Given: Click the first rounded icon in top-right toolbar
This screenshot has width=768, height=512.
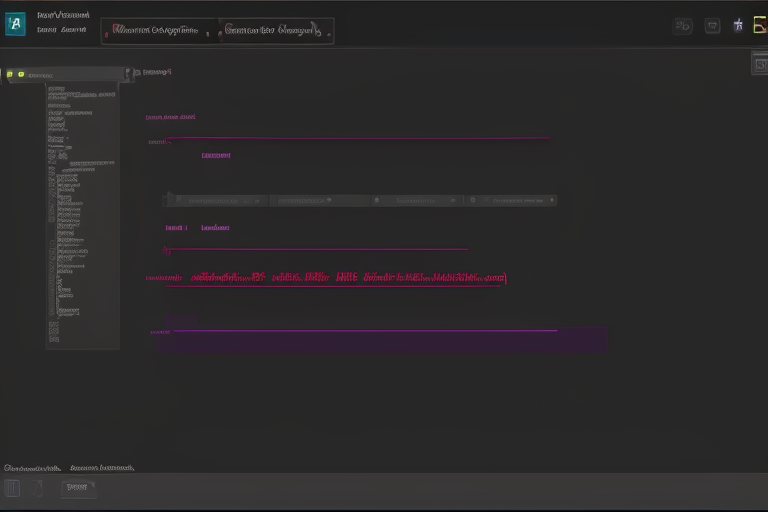Looking at the screenshot, I should coord(683,26).
